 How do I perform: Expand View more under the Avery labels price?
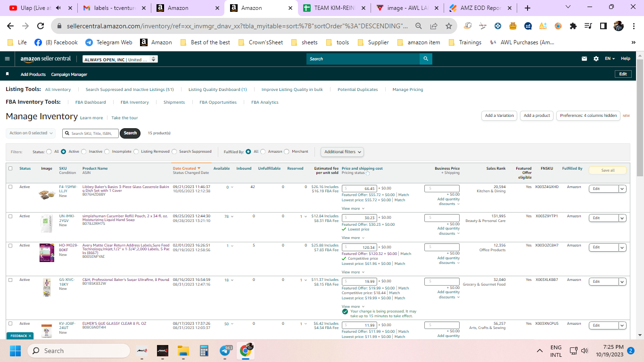[353, 272]
